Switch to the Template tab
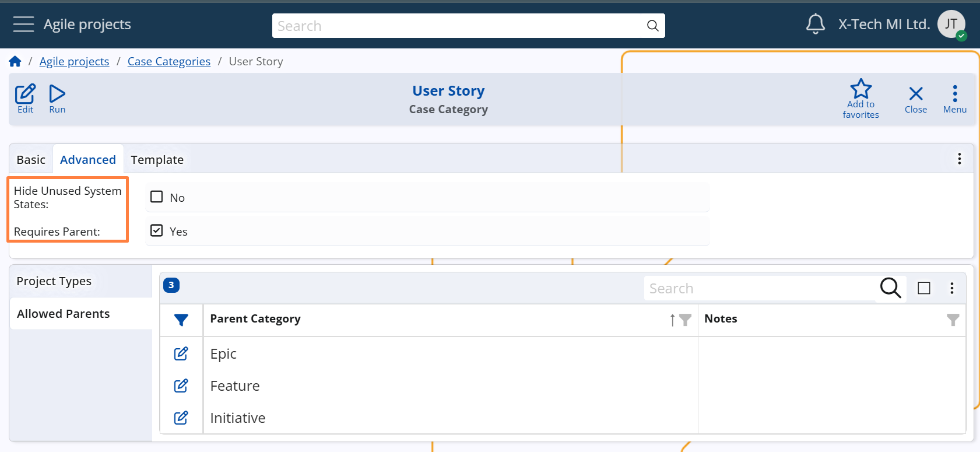The width and height of the screenshot is (980, 452). point(157,160)
